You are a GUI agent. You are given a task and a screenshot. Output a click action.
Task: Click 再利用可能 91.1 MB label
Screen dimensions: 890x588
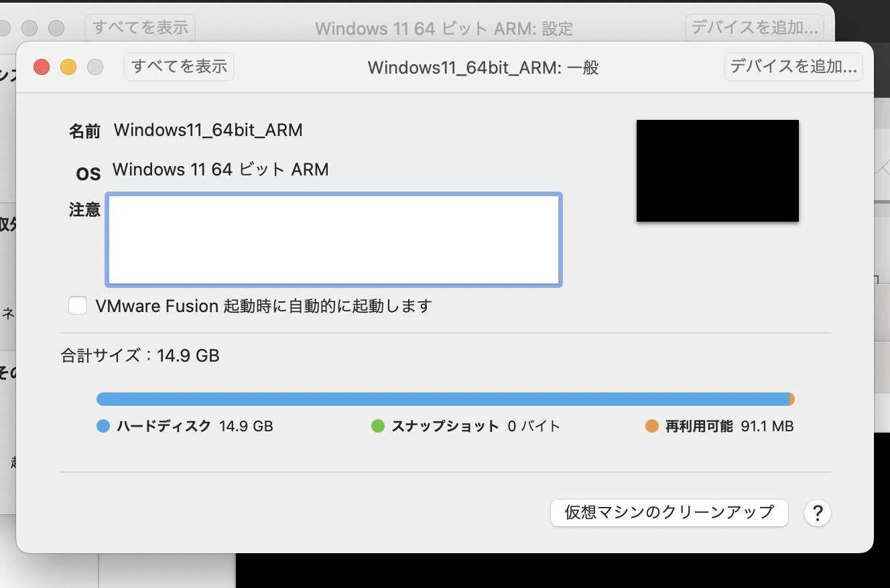[729, 426]
